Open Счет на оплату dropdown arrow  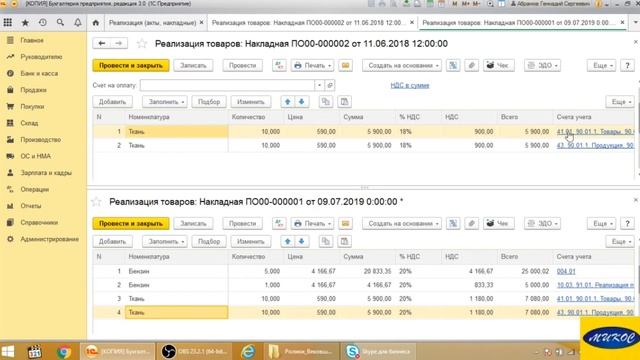coord(319,85)
